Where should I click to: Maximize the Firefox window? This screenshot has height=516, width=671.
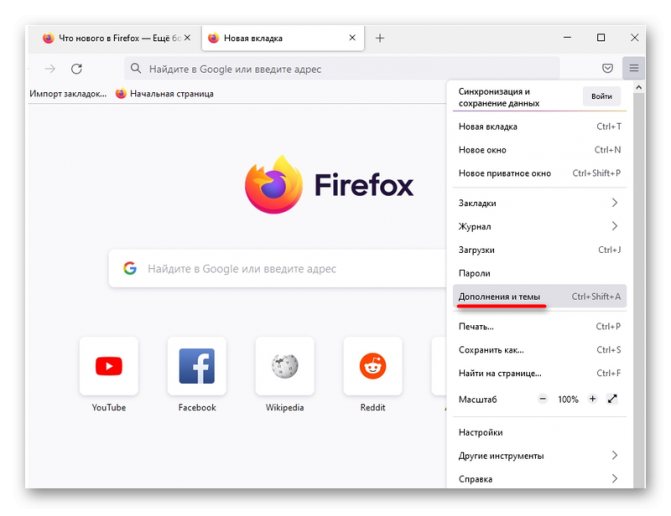click(601, 38)
